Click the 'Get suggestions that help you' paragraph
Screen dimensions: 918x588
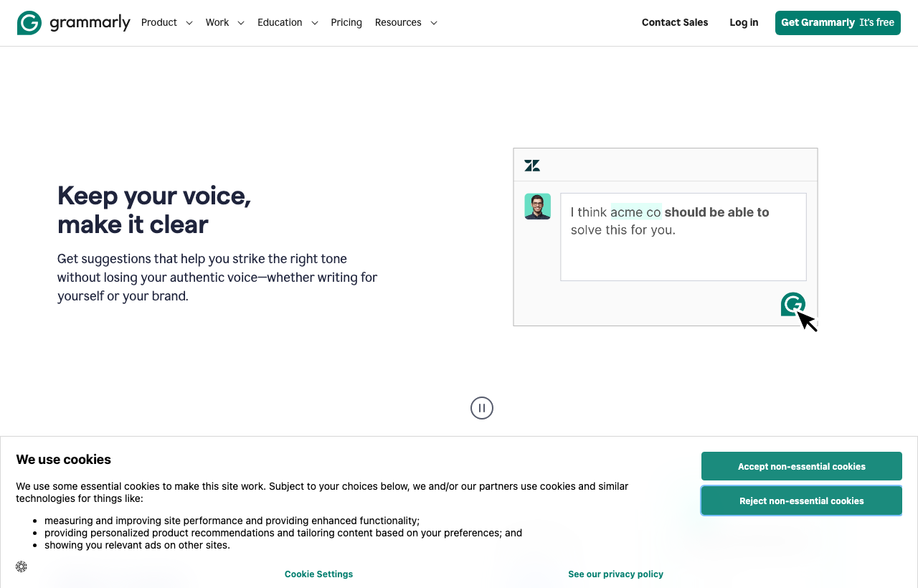[x=217, y=278]
